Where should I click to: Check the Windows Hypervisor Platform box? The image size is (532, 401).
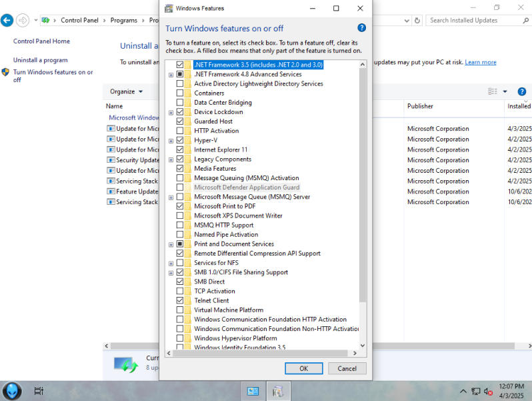(180, 338)
